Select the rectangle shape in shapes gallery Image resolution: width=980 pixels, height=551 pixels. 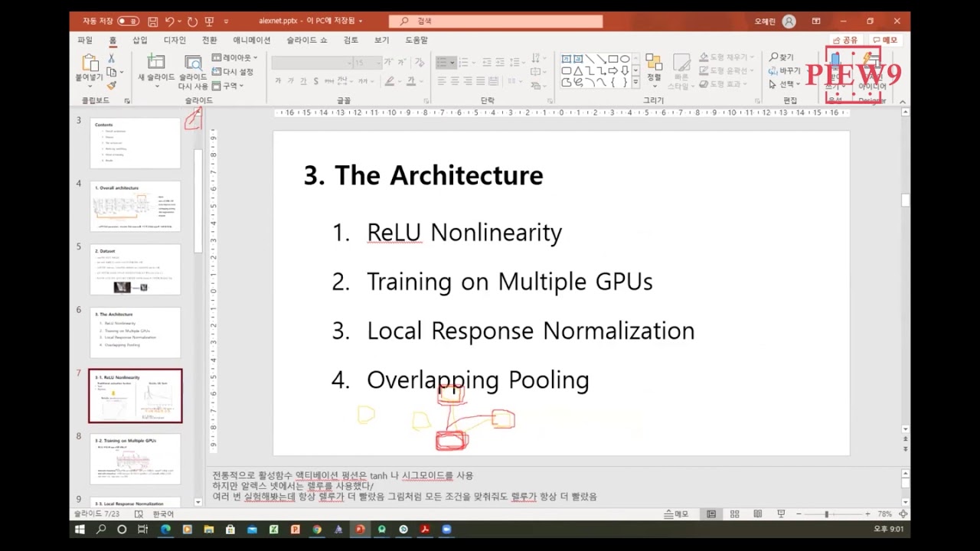[612, 59]
